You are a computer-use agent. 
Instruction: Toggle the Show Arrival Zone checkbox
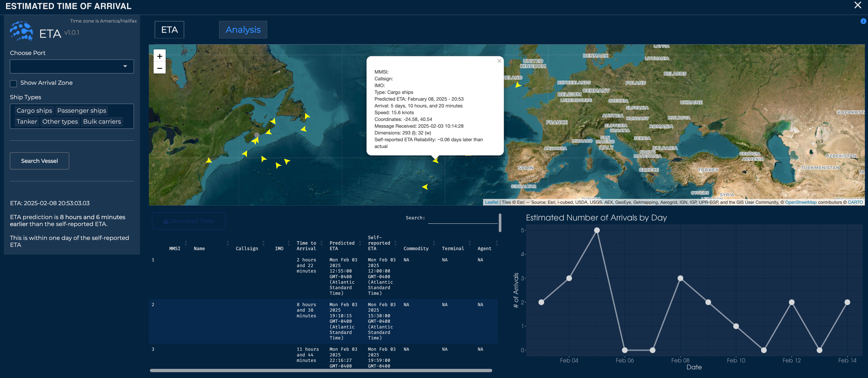14,84
